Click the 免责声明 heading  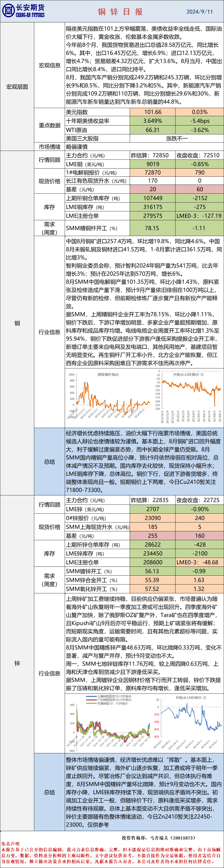(x=10, y=844)
